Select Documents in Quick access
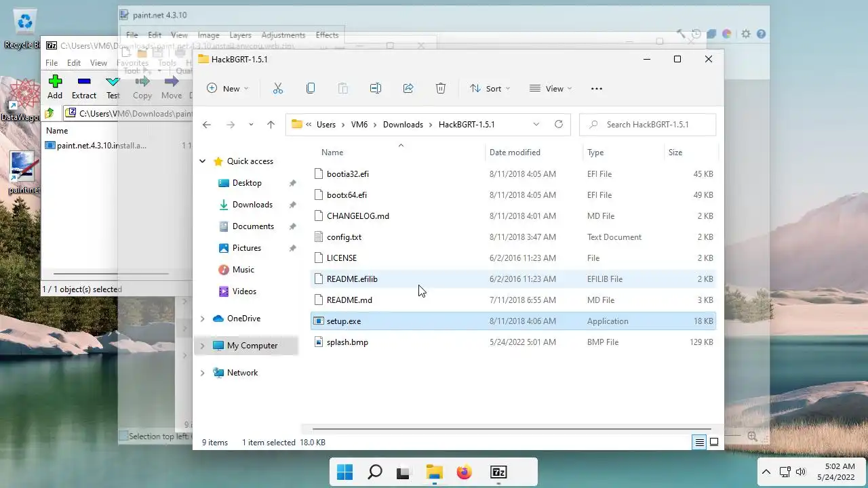Viewport: 868px width, 488px height. tap(253, 226)
